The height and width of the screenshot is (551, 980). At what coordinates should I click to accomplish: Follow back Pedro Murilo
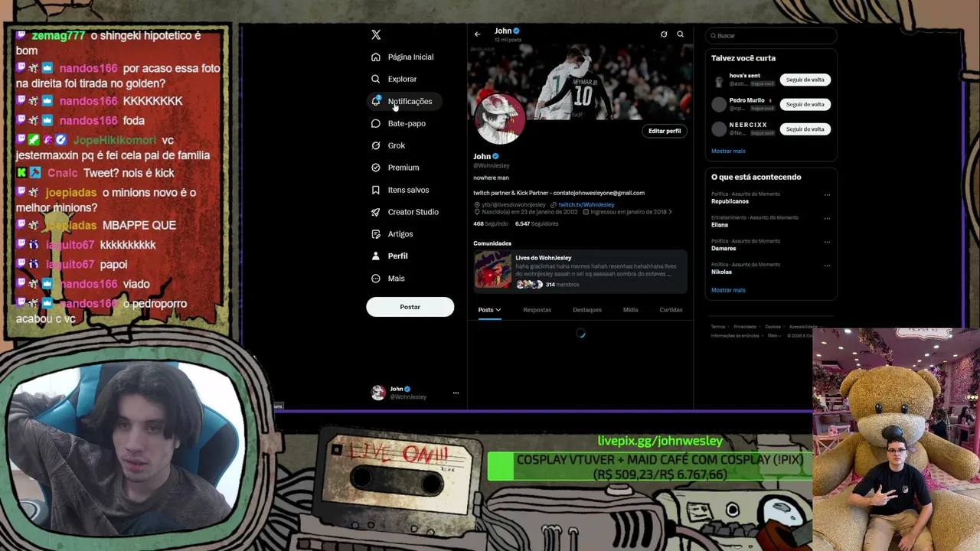(x=805, y=104)
